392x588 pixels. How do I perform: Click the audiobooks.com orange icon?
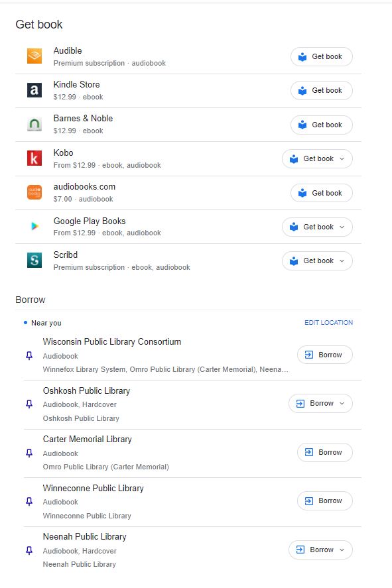[34, 192]
